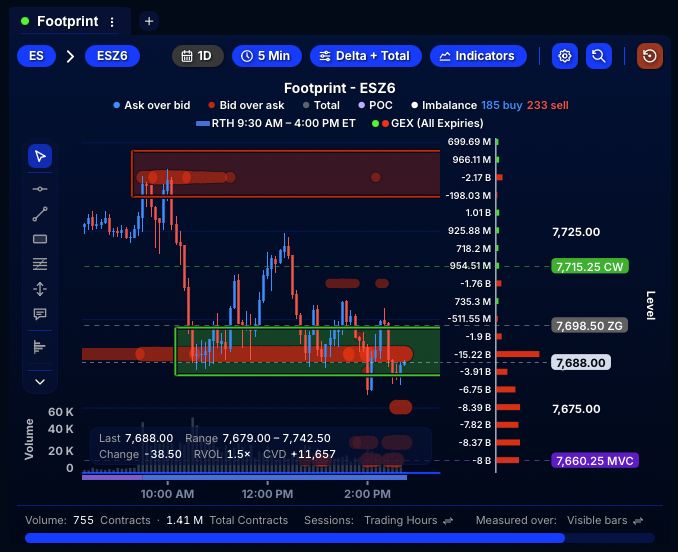
Task: Click the 12:00 PM time axis label
Action: pos(267,494)
